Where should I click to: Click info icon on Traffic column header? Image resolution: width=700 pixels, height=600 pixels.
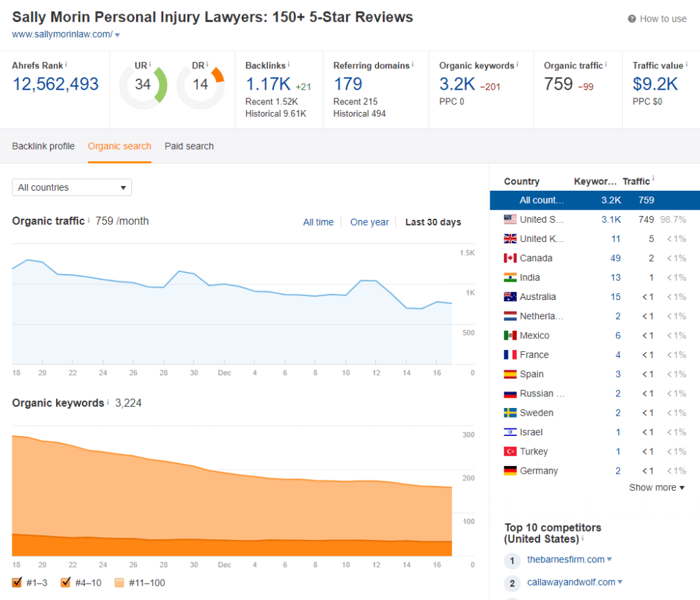pos(653,178)
